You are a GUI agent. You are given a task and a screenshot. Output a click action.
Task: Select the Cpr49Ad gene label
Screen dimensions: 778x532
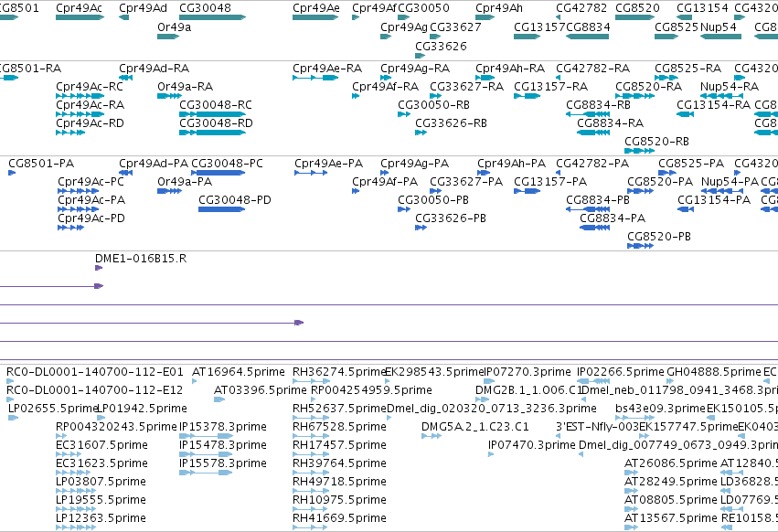coord(143,8)
